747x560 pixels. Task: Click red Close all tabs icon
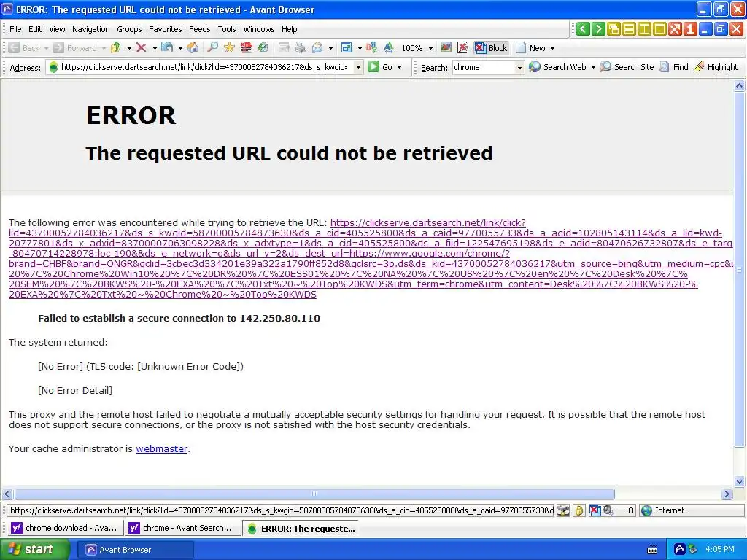675,29
